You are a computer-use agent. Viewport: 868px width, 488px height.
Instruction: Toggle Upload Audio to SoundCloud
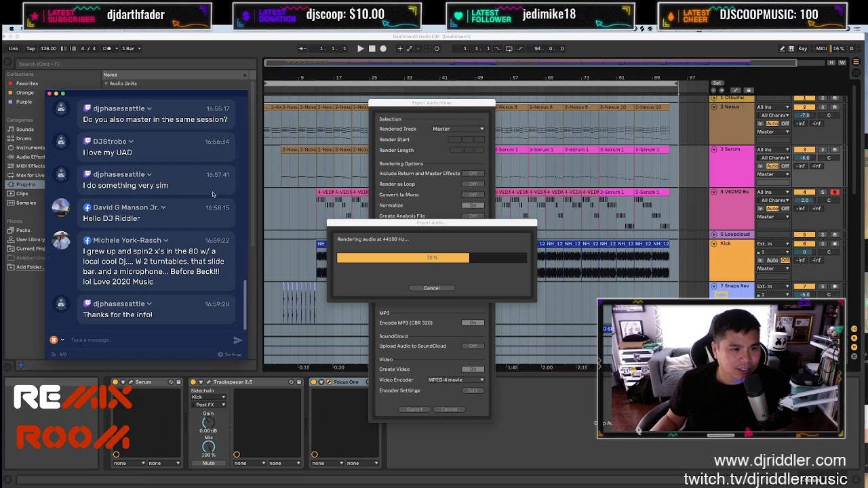coord(473,346)
